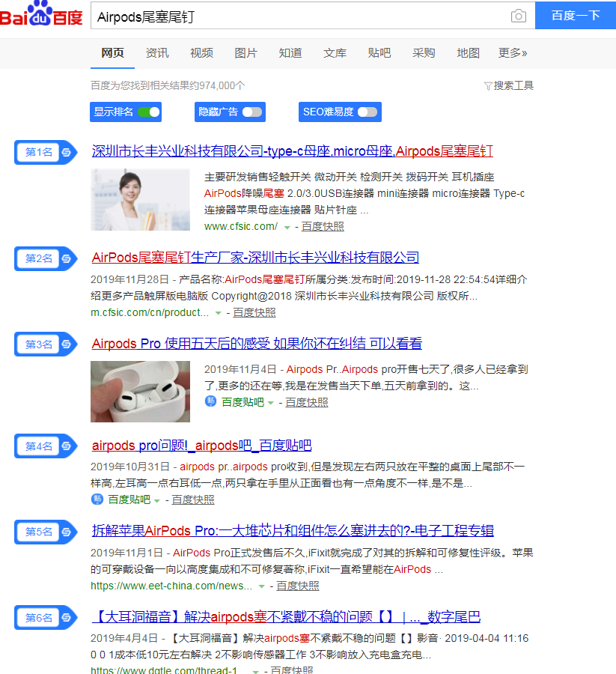Image resolution: width=616 pixels, height=674 pixels.
Task: Click the 百度为您找到相关结果约974,000个 text
Action: [168, 85]
